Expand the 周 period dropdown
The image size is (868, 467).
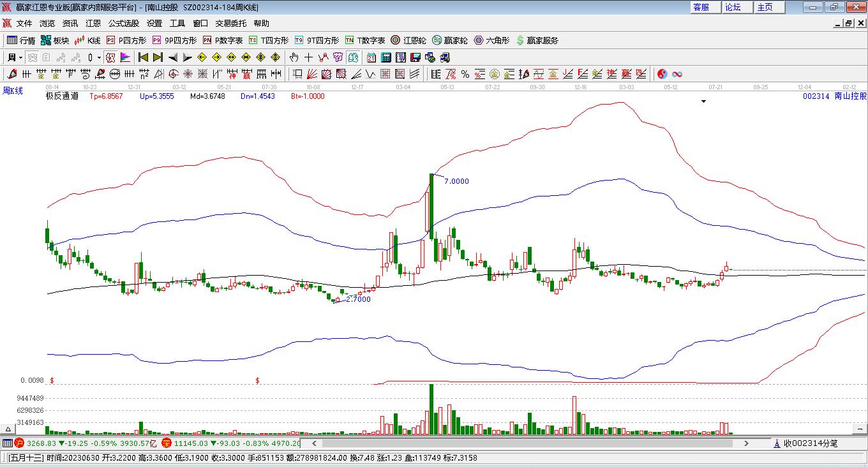pos(15,57)
